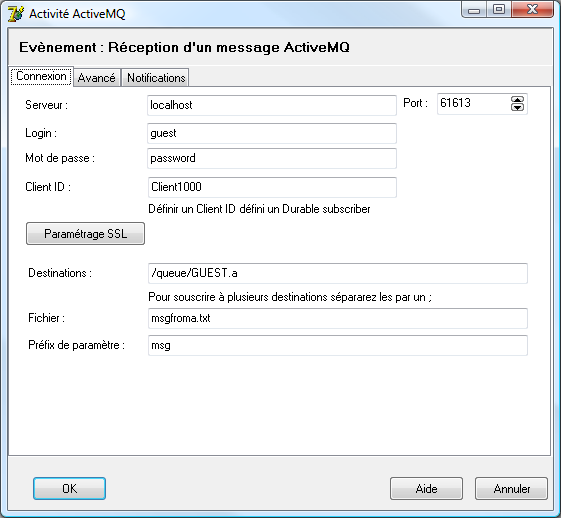Open the Paramétrage SSL settings
Screen dimensions: 561x518
click(86, 234)
